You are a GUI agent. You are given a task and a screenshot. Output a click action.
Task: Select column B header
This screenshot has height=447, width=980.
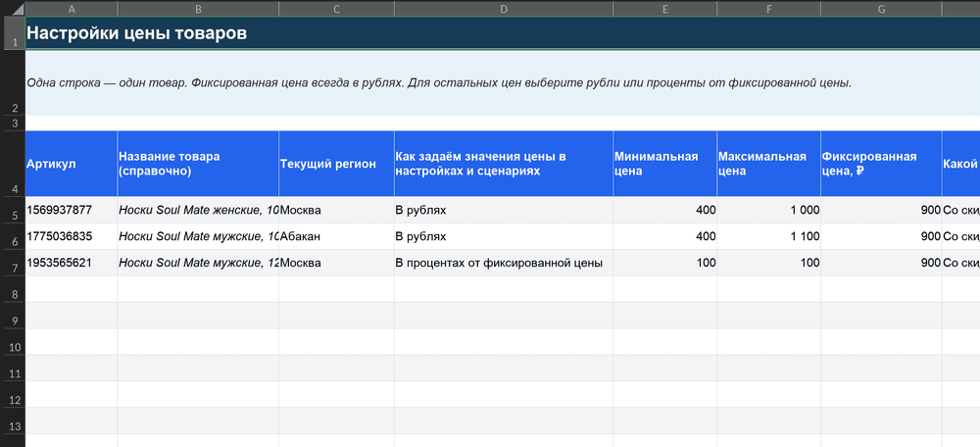point(198,9)
